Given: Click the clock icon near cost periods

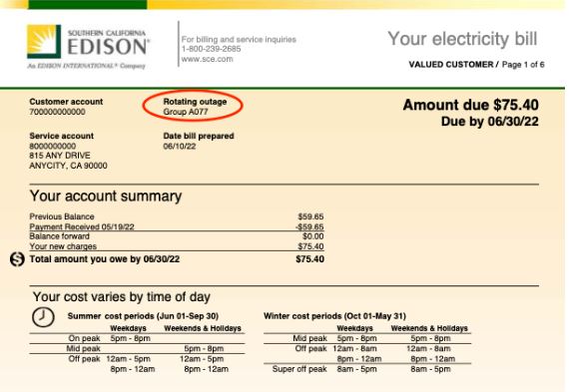Looking at the screenshot, I should [x=43, y=317].
